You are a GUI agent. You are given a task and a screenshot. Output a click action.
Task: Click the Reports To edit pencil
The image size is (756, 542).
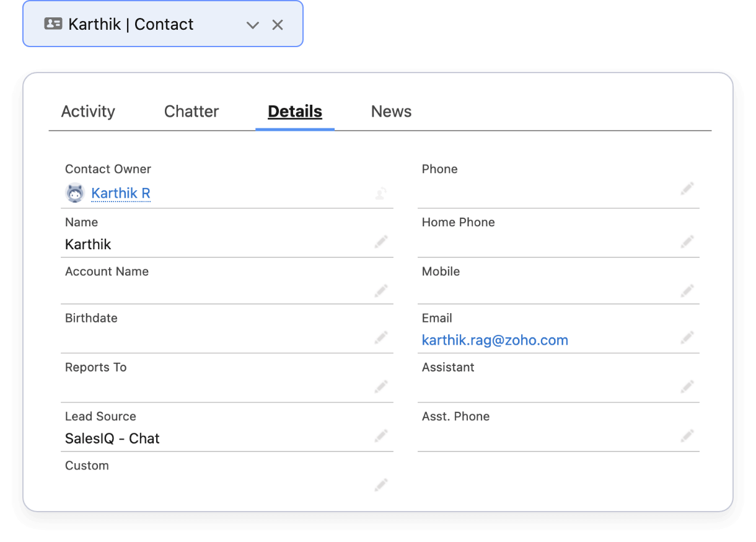(381, 386)
